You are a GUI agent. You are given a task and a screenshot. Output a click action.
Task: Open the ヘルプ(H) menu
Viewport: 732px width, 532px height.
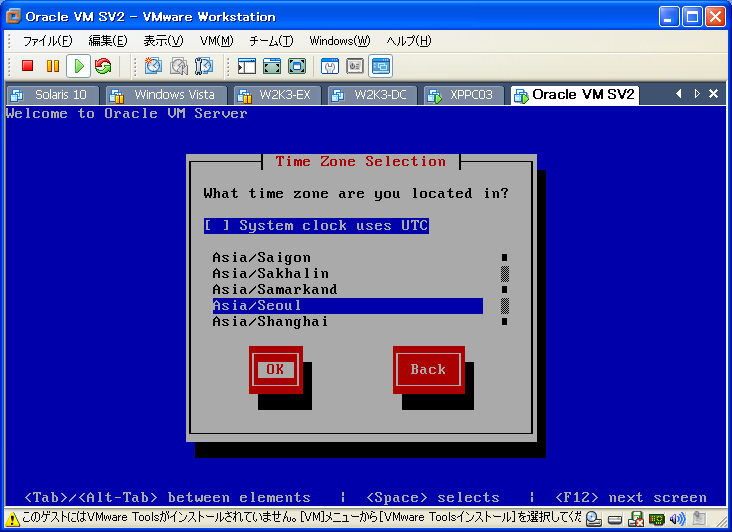coord(409,41)
